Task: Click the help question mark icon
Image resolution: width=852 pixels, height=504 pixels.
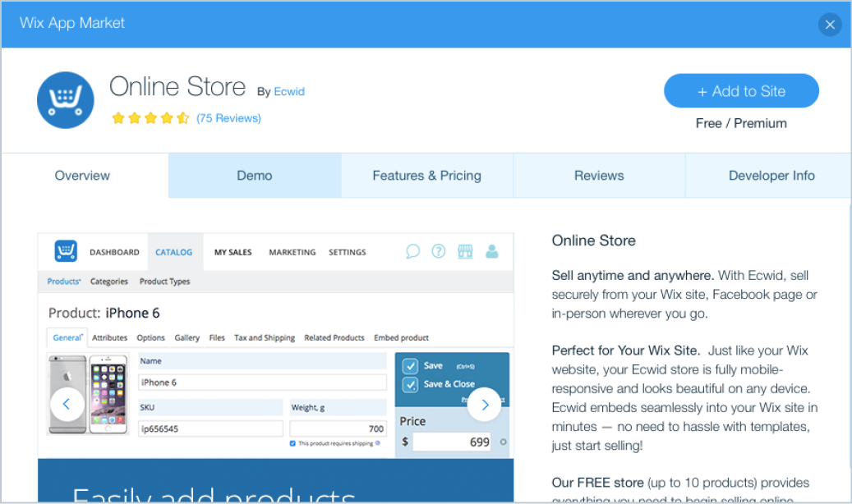Action: 439,251
